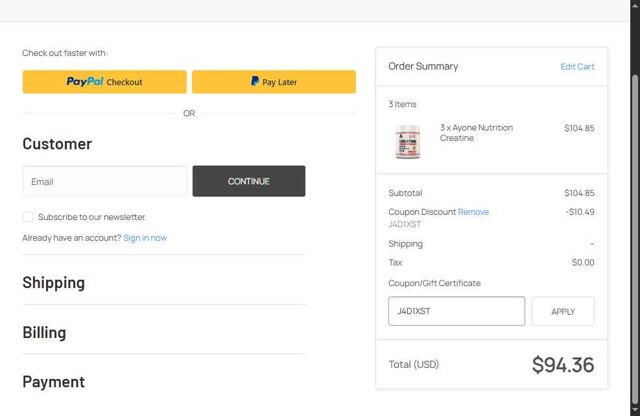Viewport: 640px width, 416px height.
Task: Click the coupon discount amount -$10.49
Action: click(x=580, y=212)
